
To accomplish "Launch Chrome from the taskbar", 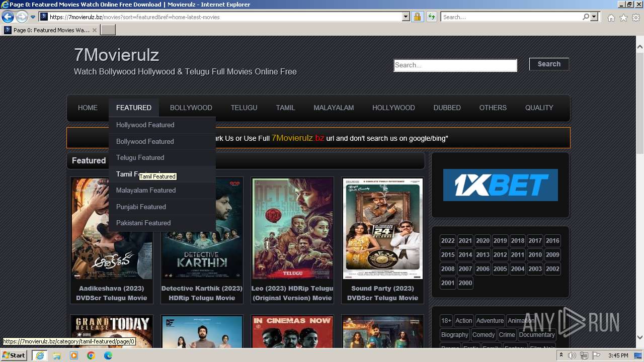I will pos(91,355).
